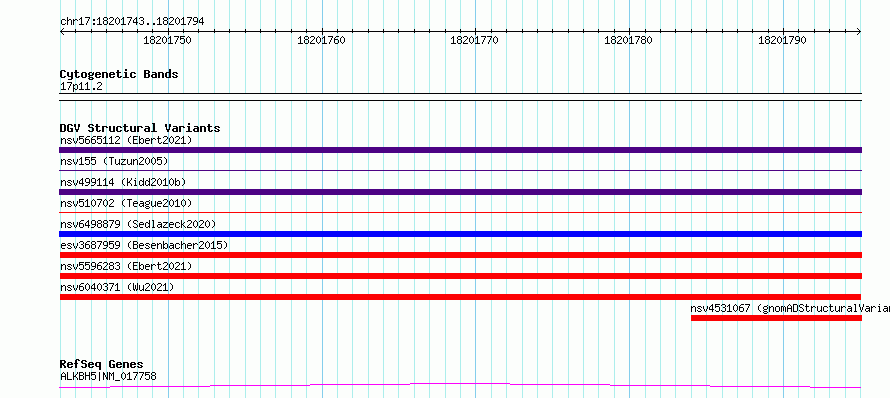
Task: Click the short red bar under nsv4531067
Action: pos(776,318)
